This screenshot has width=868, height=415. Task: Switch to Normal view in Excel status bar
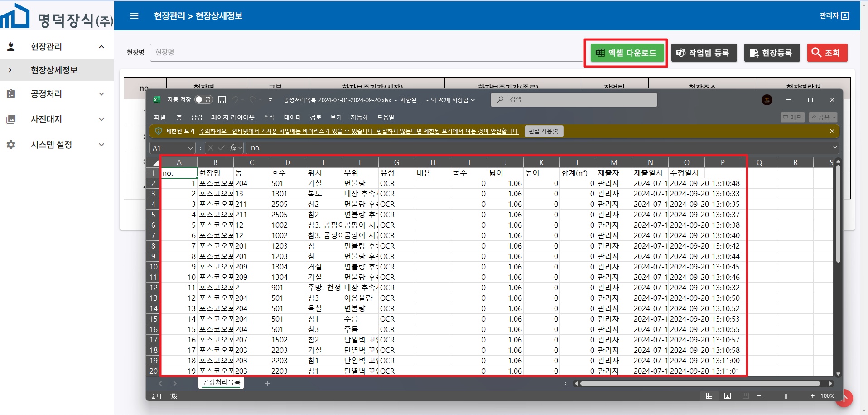(709, 396)
